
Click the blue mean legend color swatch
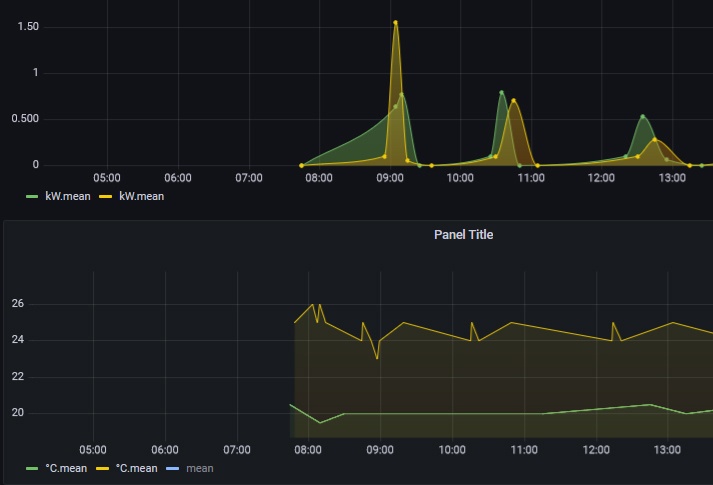[173, 469]
